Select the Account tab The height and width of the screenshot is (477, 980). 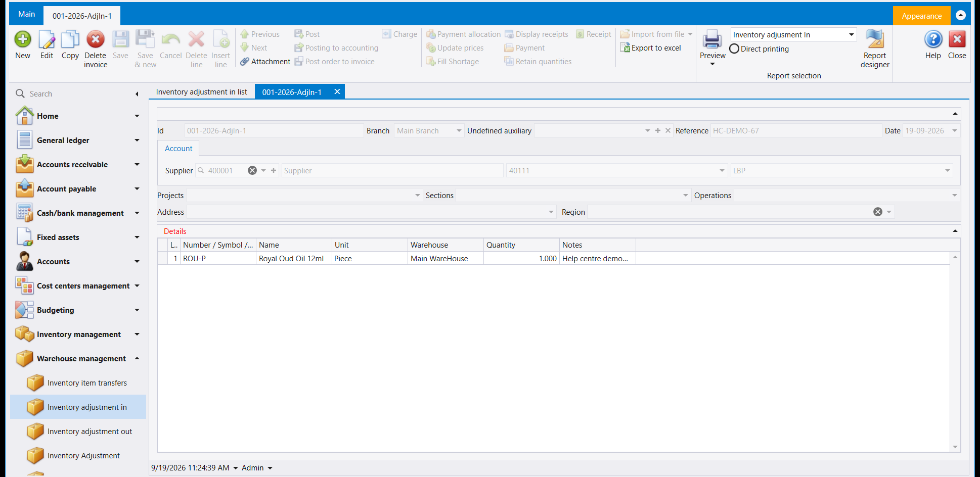point(179,149)
